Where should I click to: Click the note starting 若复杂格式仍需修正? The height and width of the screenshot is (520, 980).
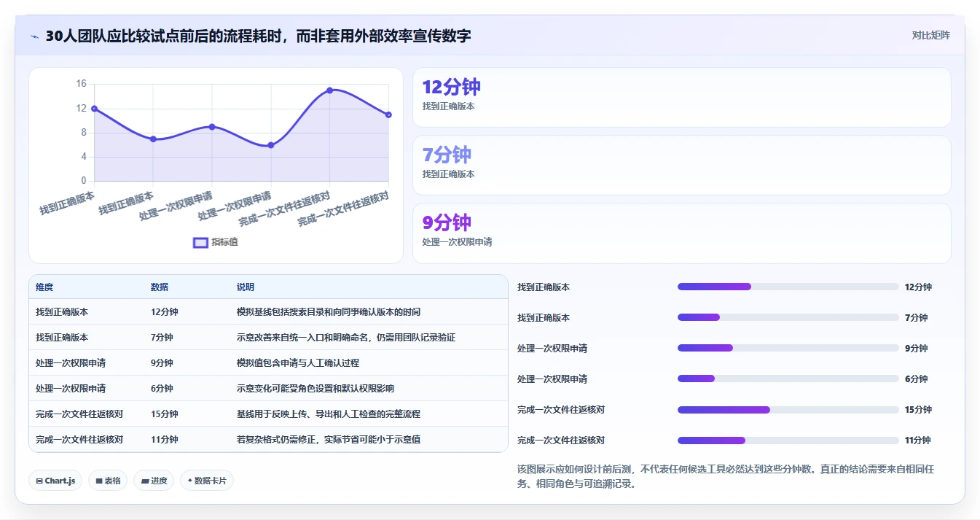[329, 440]
